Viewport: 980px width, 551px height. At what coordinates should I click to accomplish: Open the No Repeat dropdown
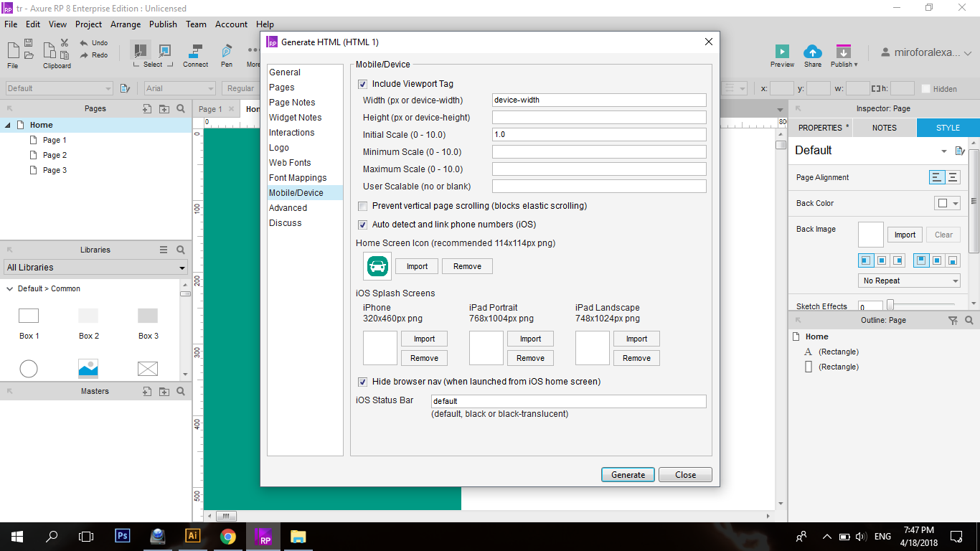coord(909,280)
